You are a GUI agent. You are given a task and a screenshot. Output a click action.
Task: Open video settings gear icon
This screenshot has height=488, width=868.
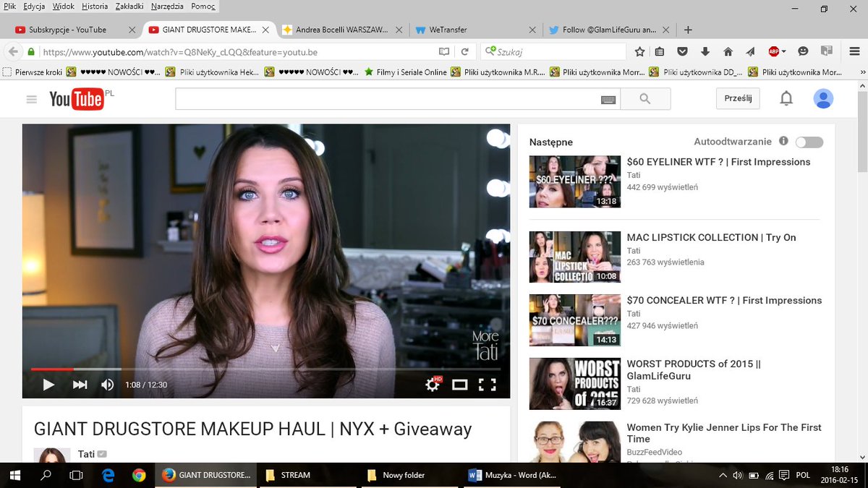433,385
